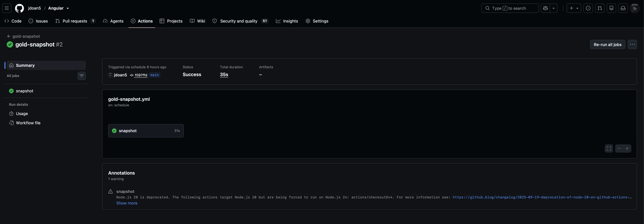Expand the Copilot dropdown arrow
Screen dimensions: 644x224
point(553,8)
